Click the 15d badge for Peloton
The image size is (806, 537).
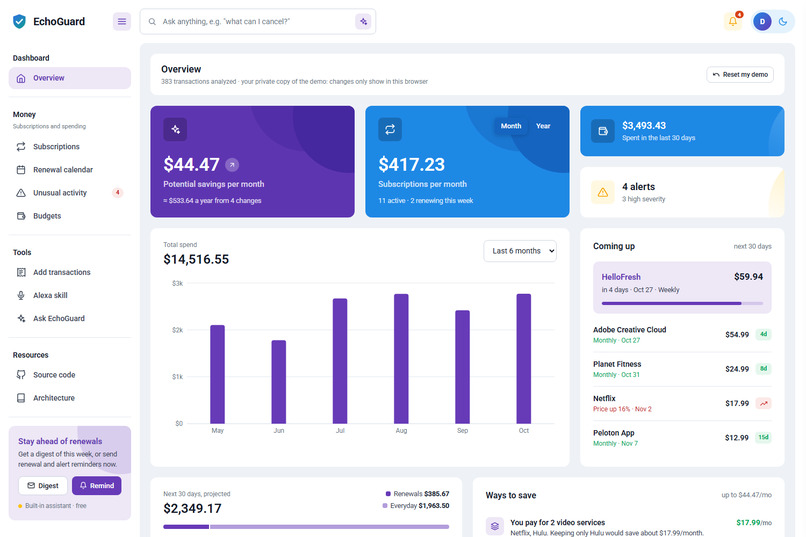pos(763,437)
